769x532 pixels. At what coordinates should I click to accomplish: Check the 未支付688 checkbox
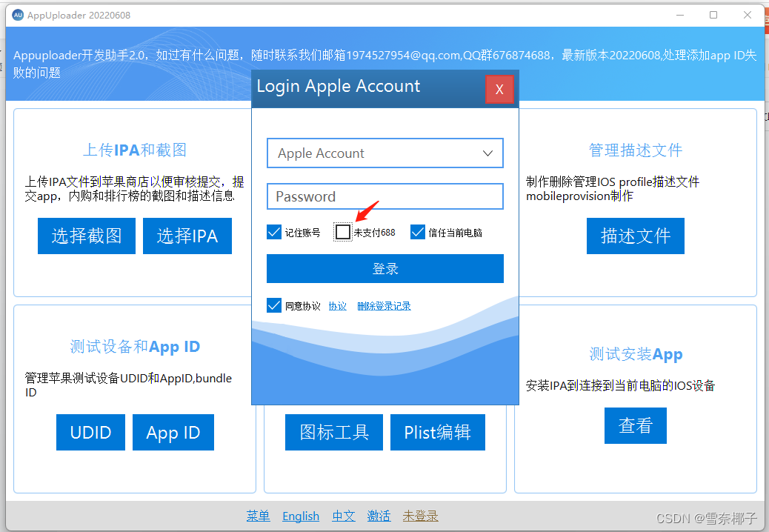[342, 231]
